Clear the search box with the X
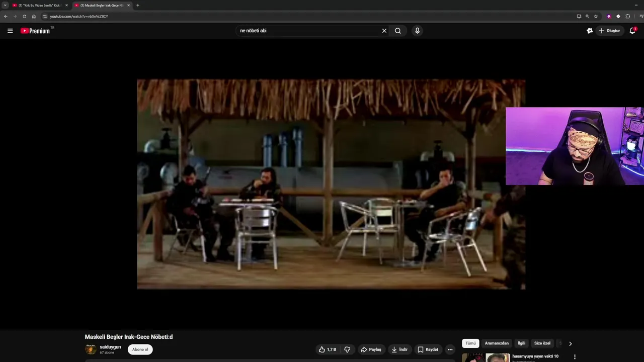 tap(384, 31)
